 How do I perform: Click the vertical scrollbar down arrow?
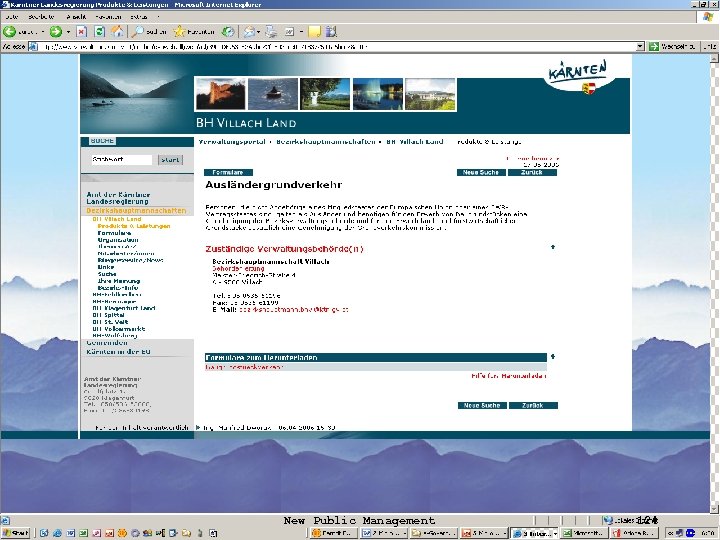[x=714, y=509]
